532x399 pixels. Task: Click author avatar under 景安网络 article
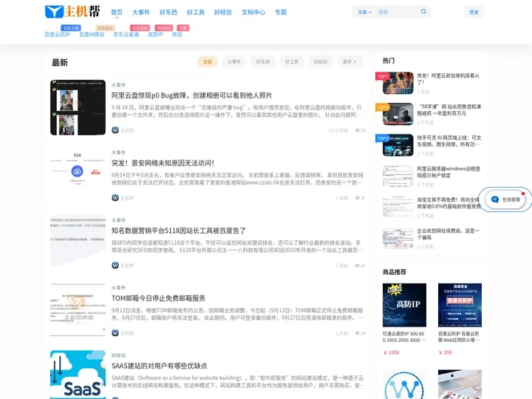115,197
